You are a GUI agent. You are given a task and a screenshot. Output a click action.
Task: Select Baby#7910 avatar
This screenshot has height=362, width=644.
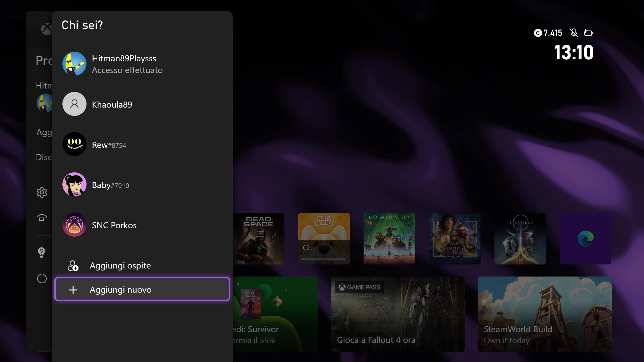pyautogui.click(x=74, y=184)
